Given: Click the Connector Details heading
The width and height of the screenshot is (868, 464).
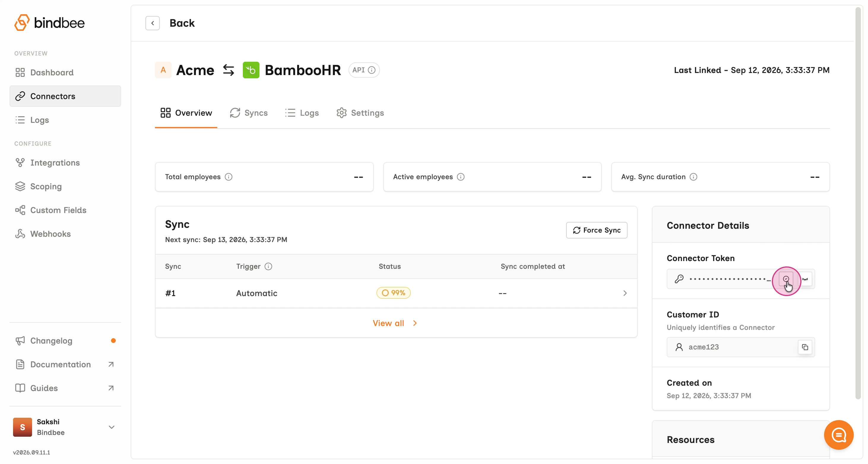Looking at the screenshot, I should tap(708, 225).
